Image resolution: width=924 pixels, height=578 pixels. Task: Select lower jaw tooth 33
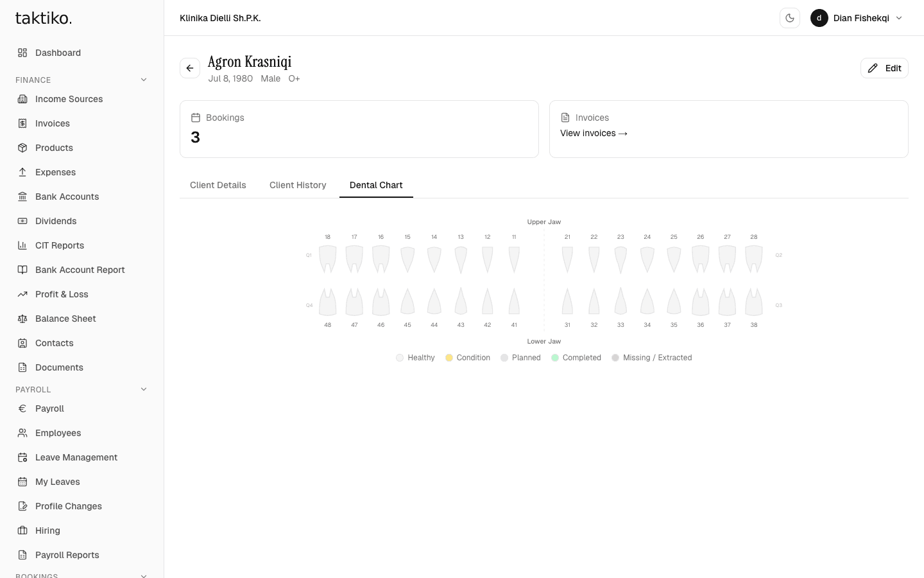[x=620, y=302]
